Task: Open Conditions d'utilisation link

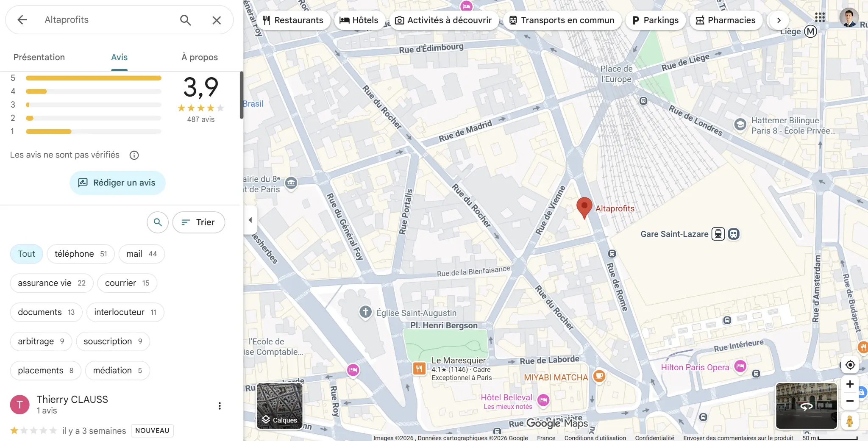Action: (x=595, y=438)
